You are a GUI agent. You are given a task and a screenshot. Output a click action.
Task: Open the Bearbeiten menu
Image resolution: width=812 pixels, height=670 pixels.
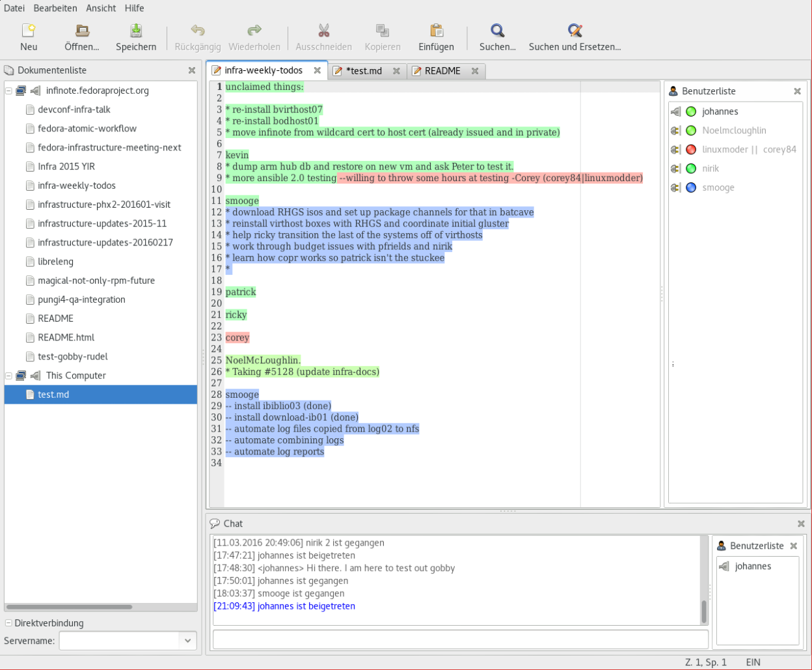55,8
